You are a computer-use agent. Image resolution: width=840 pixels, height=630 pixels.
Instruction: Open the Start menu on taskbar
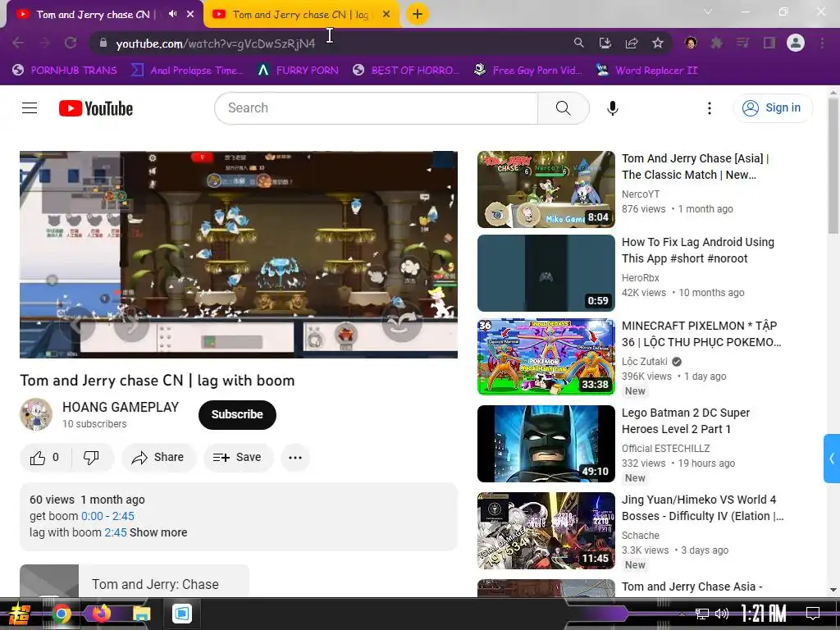[20, 614]
